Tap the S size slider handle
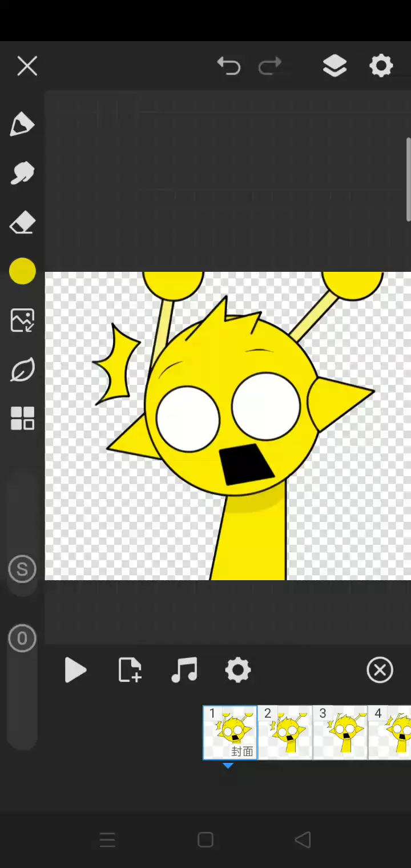This screenshot has height=868, width=411. (x=22, y=569)
